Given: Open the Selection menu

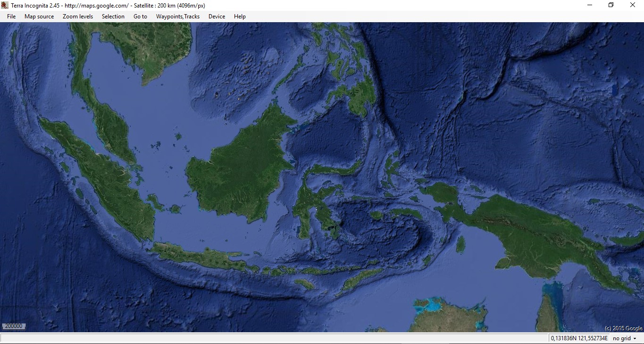Looking at the screenshot, I should pyautogui.click(x=113, y=17).
